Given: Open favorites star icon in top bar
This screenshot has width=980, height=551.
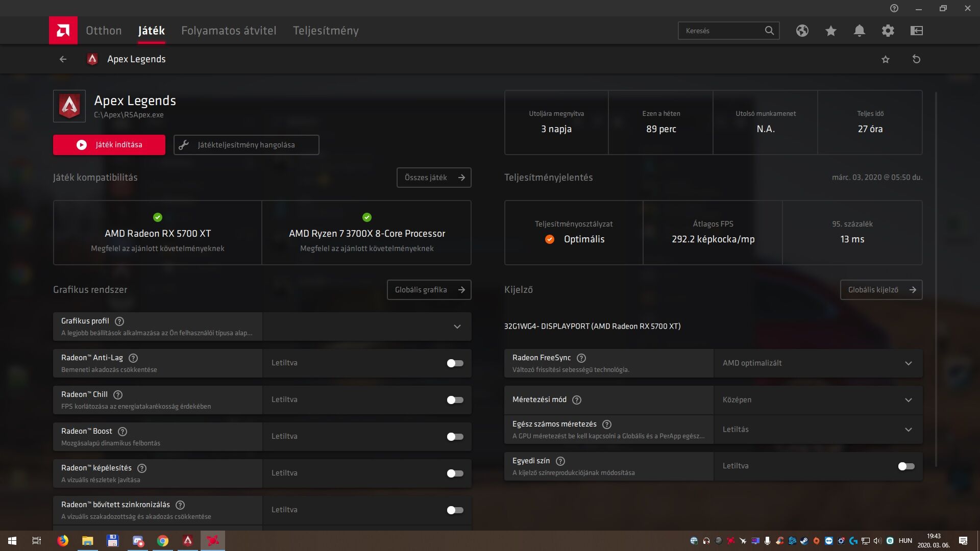Looking at the screenshot, I should coord(831,31).
